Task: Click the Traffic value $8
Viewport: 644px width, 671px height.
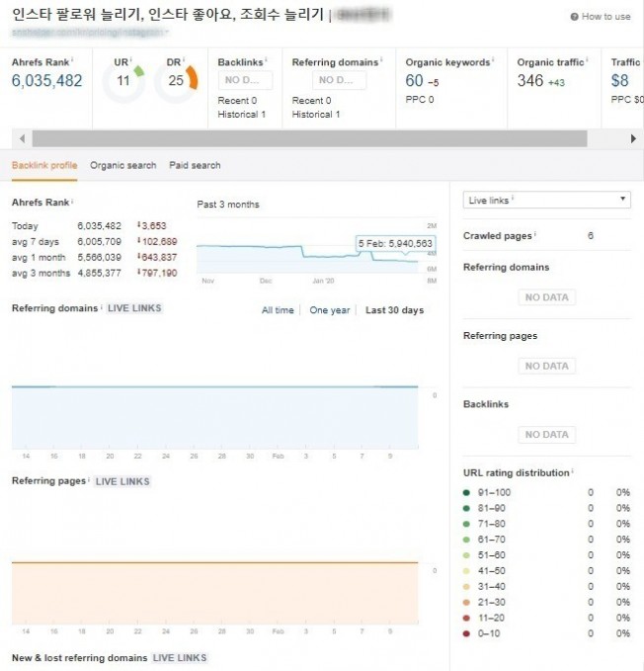Action: (619, 80)
